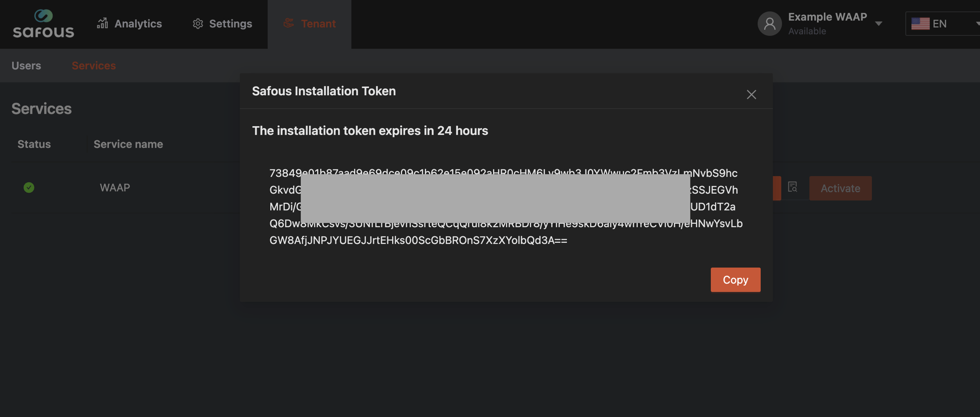Expand the chevron next to Example WAAP
Viewport: 980px width, 417px height.
tap(879, 23)
